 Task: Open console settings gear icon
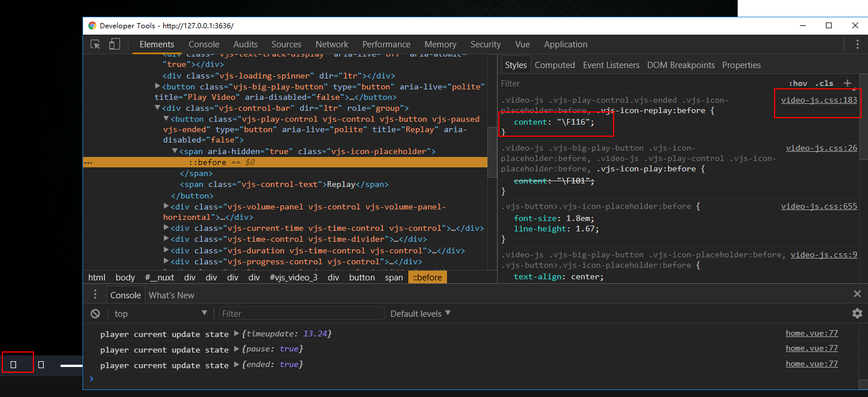[857, 313]
